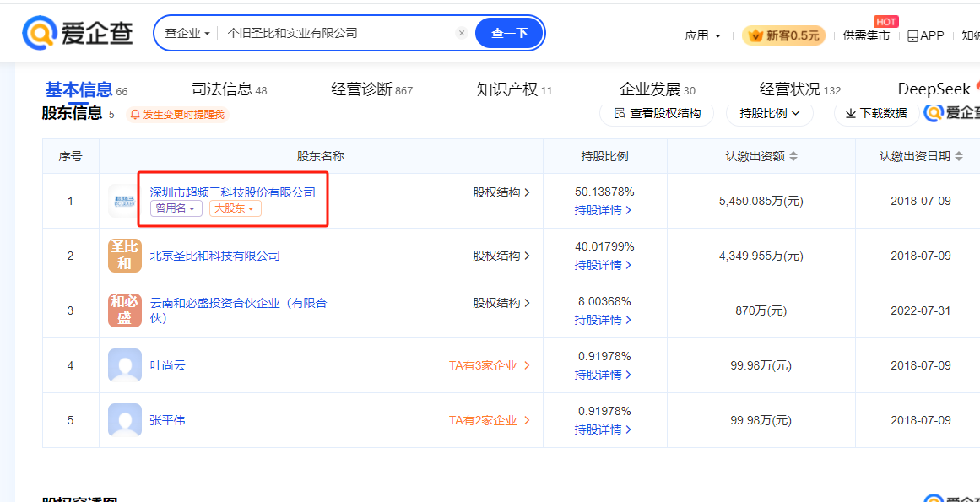This screenshot has width=980, height=502.
Task: Click 叶尚云's profile avatar
Action: (x=124, y=365)
